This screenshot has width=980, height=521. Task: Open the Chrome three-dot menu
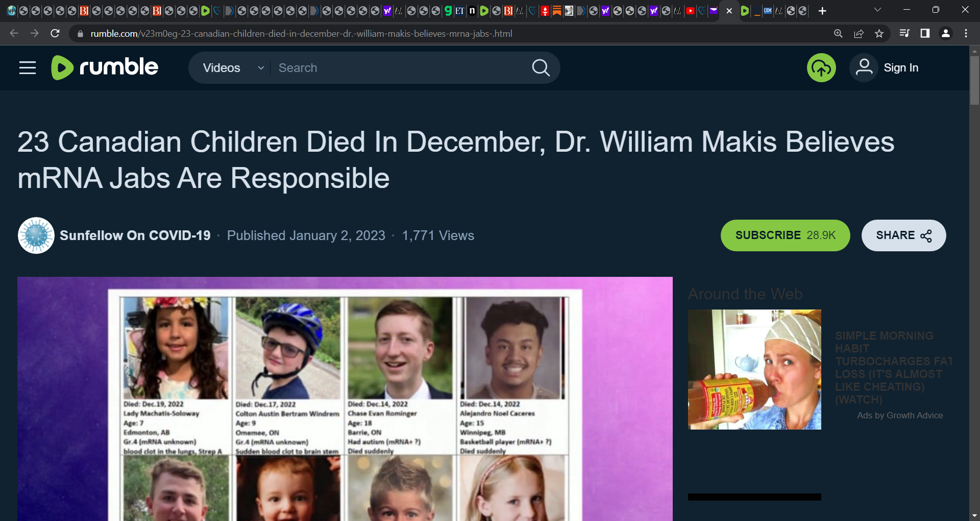966,34
